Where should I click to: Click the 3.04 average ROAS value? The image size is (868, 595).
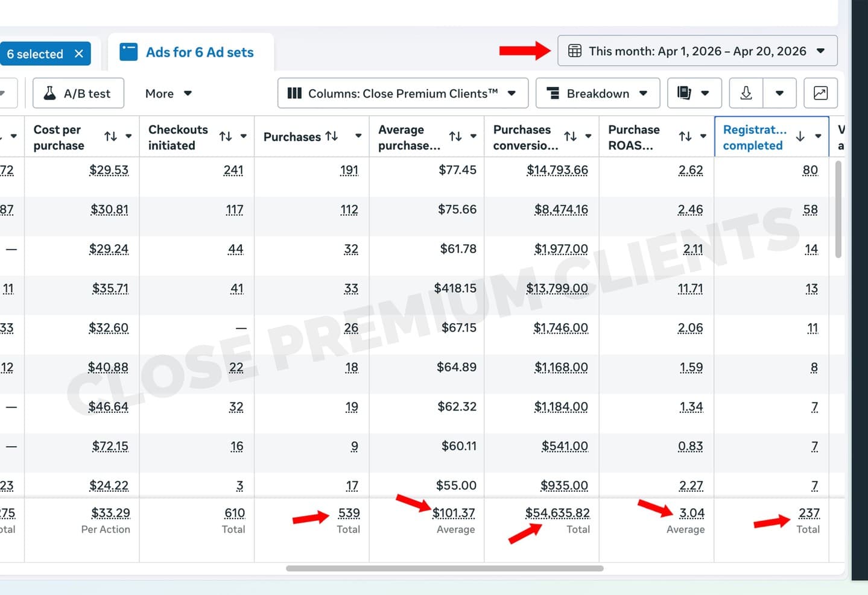[692, 513]
